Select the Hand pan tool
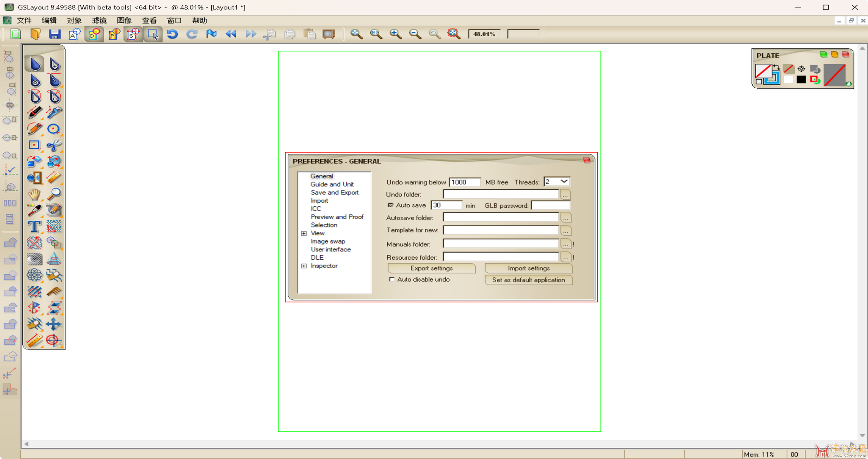Image resolution: width=868 pixels, height=459 pixels. click(34, 194)
